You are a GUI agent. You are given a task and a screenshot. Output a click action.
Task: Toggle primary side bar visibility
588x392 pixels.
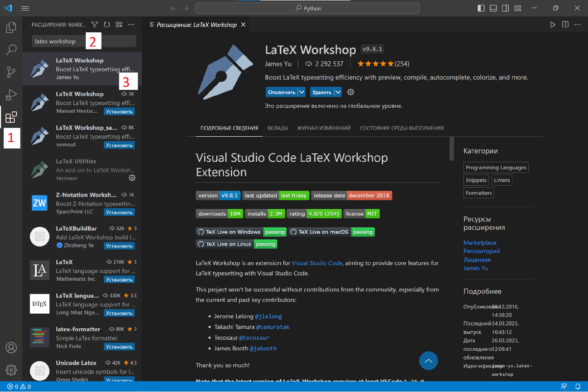click(481, 8)
